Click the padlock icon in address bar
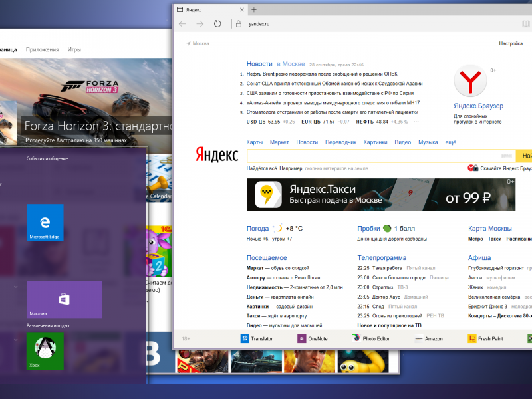 [239, 24]
